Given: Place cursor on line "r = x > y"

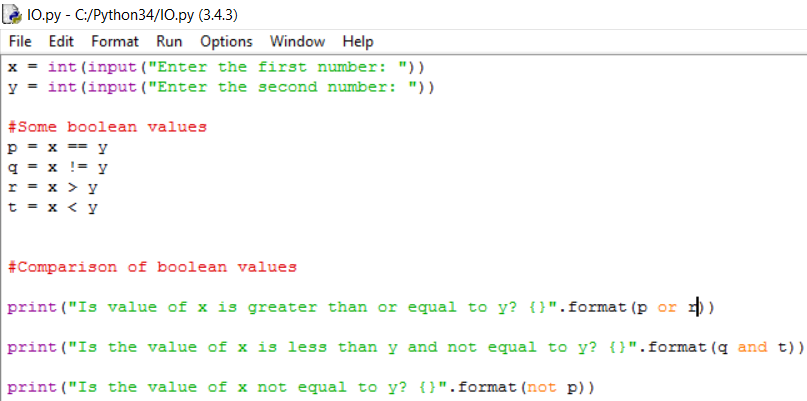Looking at the screenshot, I should click(52, 188).
